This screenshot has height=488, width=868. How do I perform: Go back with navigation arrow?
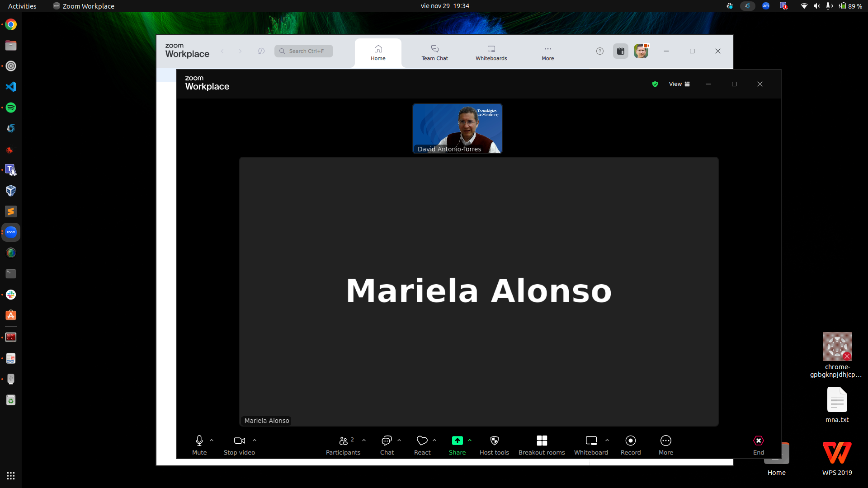tap(222, 51)
